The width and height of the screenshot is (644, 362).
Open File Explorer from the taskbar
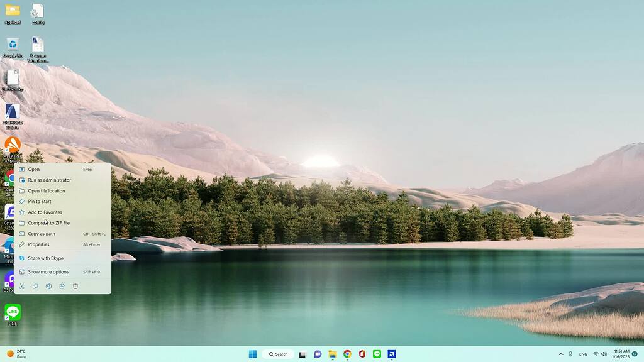332,354
